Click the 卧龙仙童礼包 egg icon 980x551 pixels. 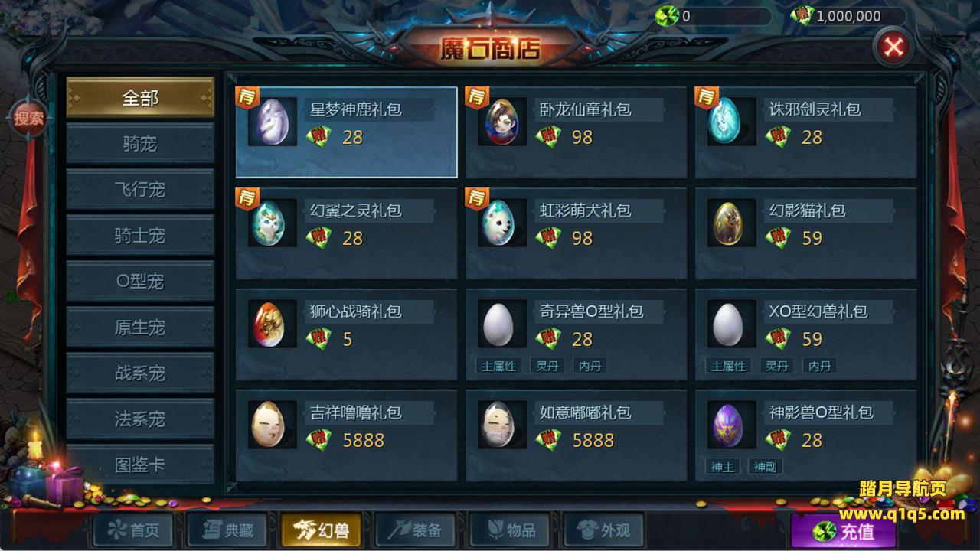[502, 122]
